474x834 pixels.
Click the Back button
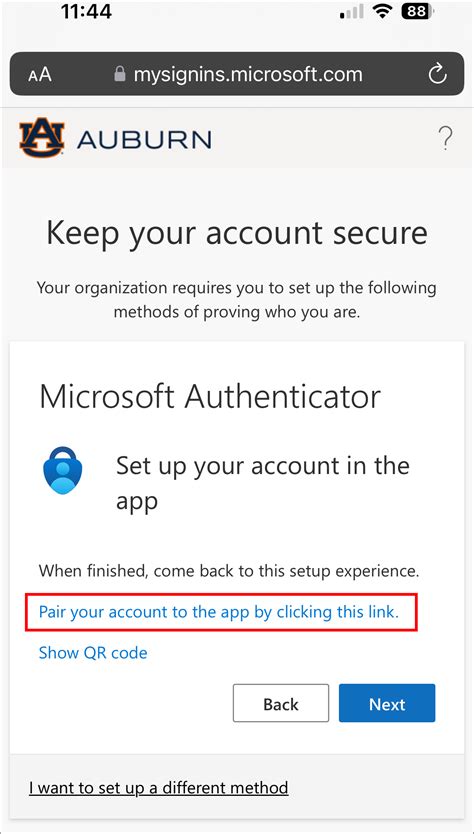tap(281, 703)
